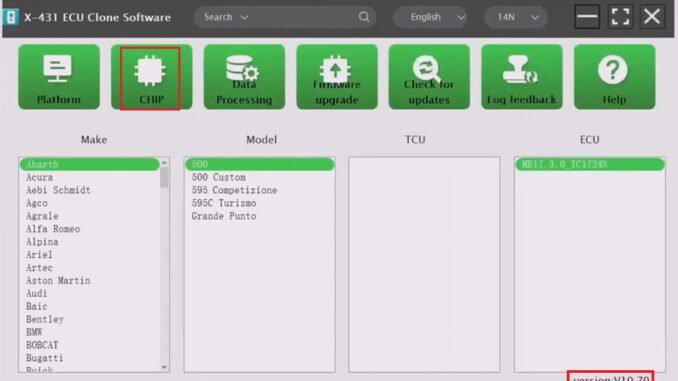678x381 pixels.
Task: Close the ECU Clone Software window
Action: (652, 17)
